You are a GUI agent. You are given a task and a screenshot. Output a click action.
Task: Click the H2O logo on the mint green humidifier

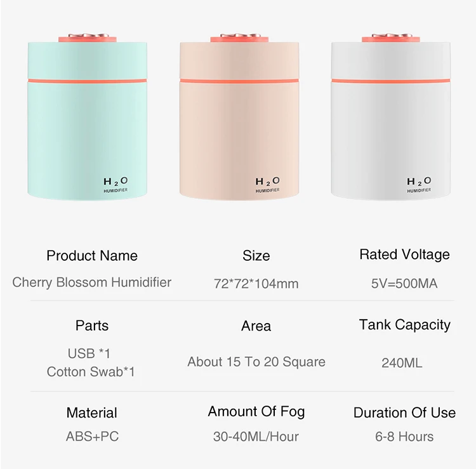[x=116, y=183]
